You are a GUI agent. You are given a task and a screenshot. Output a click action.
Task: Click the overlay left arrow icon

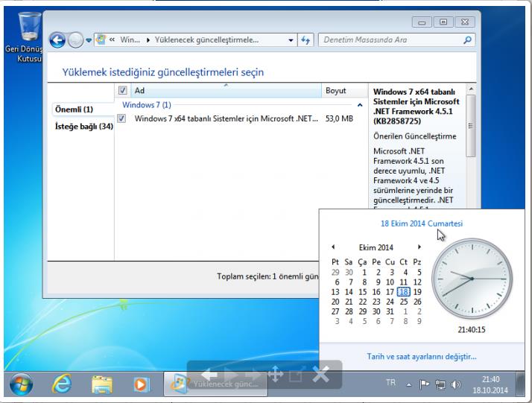(209, 375)
